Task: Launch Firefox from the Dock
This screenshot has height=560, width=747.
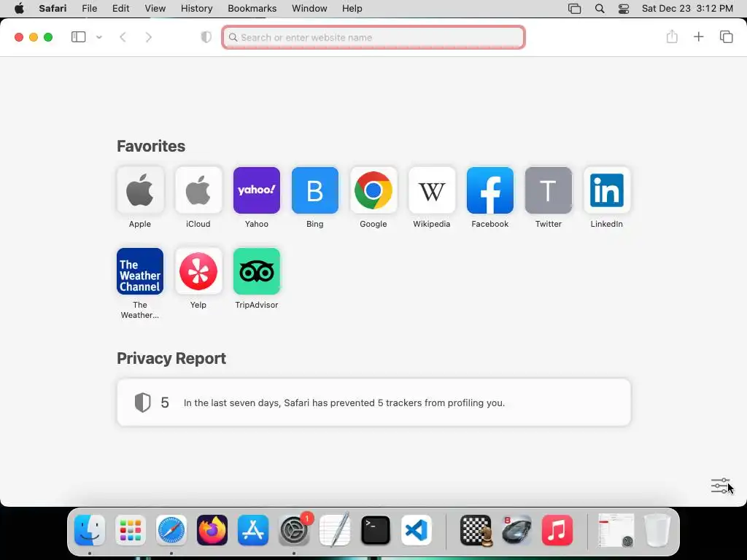Action: [x=212, y=530]
